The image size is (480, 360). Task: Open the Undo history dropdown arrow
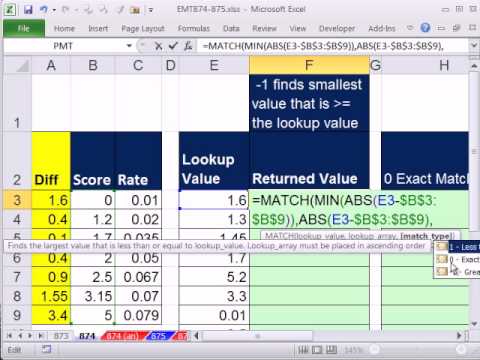tap(54, 10)
